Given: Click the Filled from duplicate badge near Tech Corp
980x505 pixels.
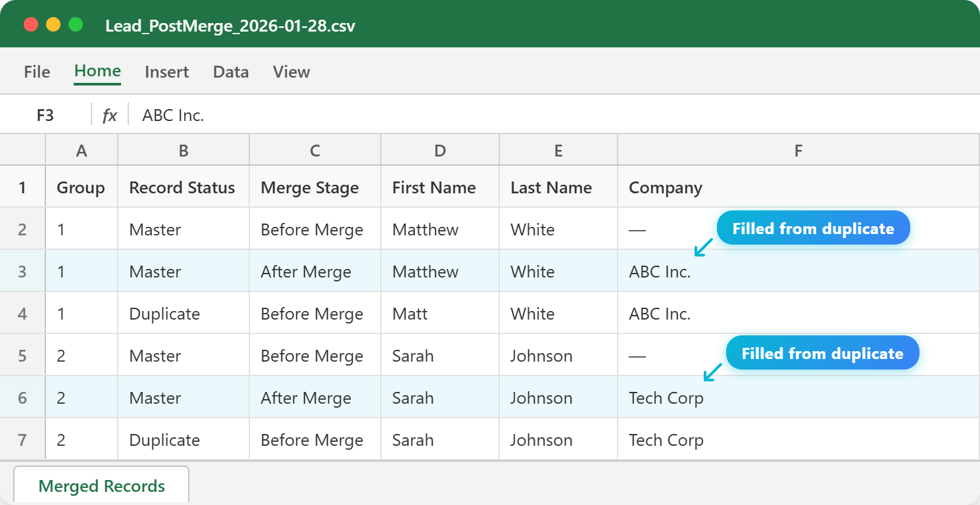Looking at the screenshot, I should point(821,352).
